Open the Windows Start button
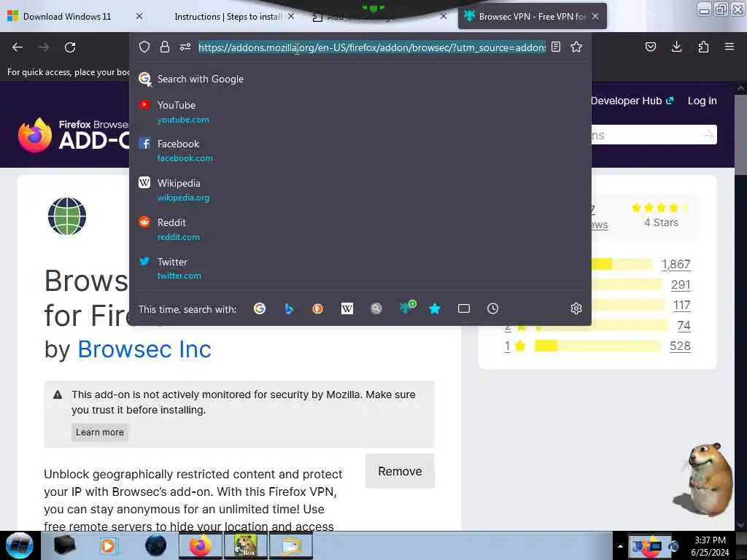Viewport: 747px width, 560px height. pyautogui.click(x=20, y=545)
